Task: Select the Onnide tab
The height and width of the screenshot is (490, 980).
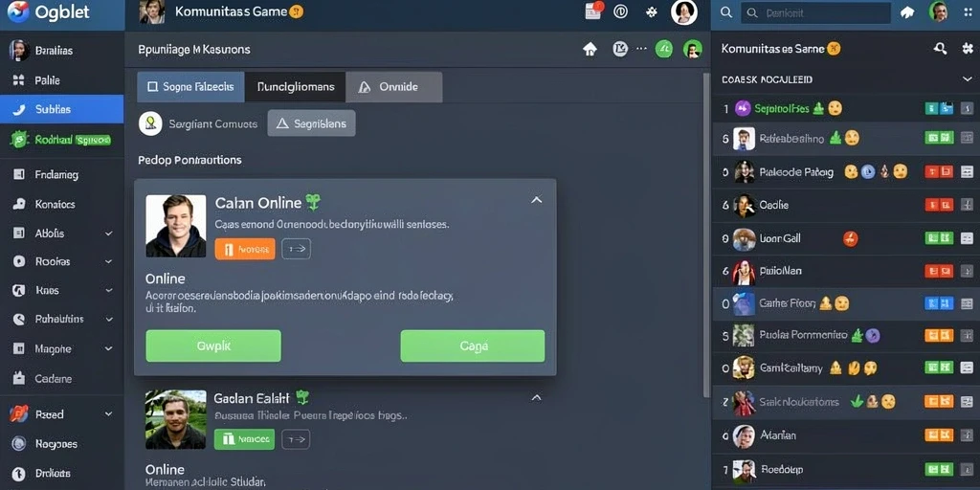Action: (x=393, y=87)
